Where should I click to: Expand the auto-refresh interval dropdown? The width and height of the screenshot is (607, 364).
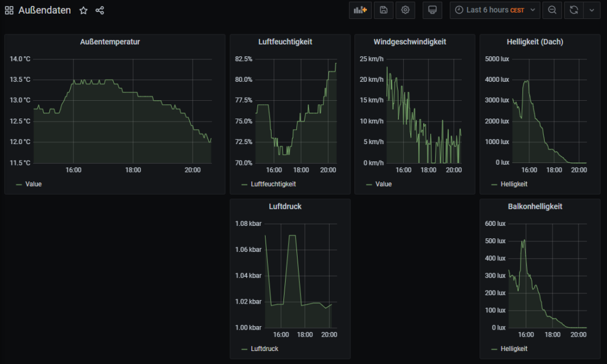point(592,10)
